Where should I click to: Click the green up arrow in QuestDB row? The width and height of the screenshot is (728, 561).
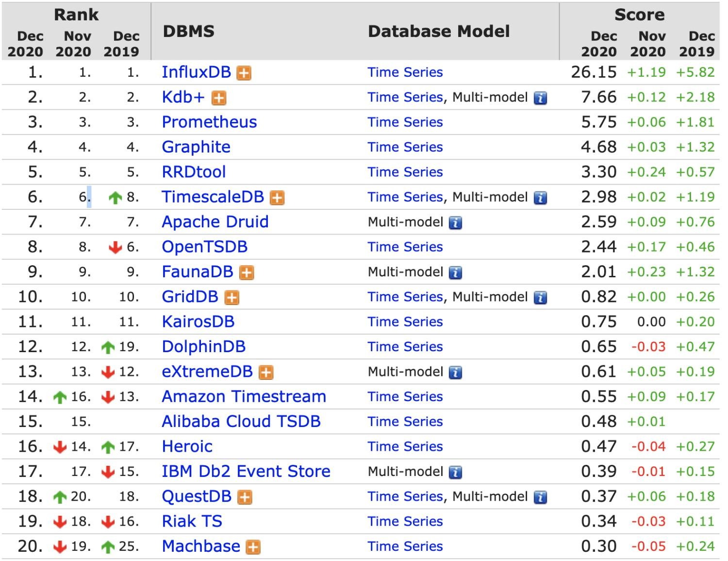[60, 497]
